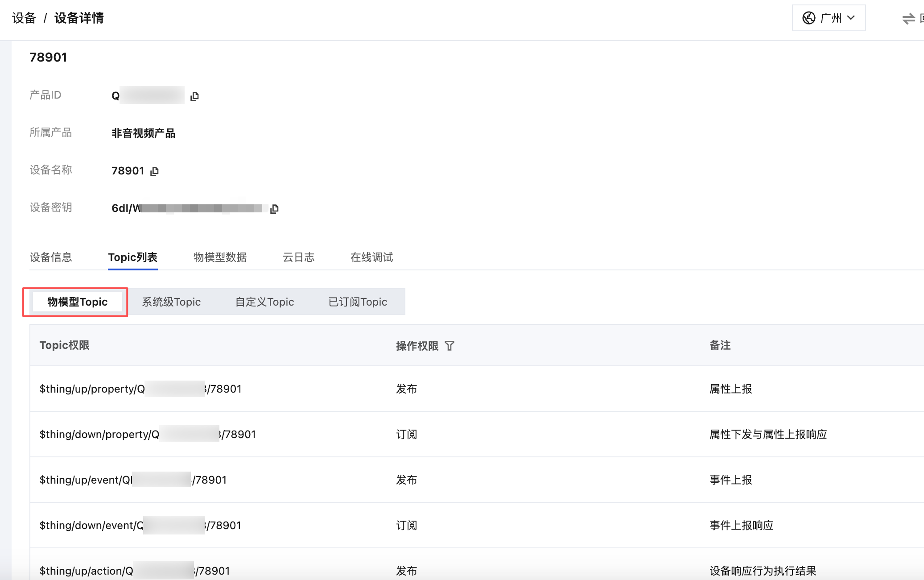Click the 操作权限 filter funnel icon
This screenshot has height=580, width=924.
tap(450, 346)
